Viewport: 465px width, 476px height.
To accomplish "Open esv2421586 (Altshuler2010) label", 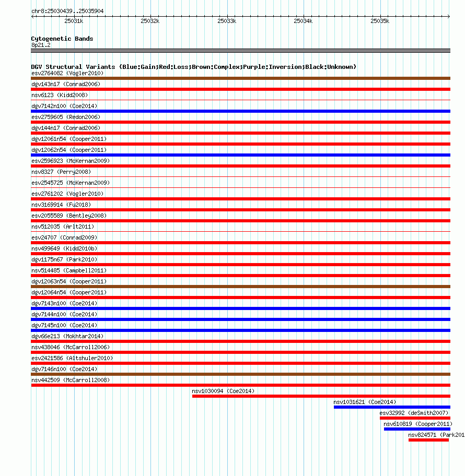I will tap(72, 358).
